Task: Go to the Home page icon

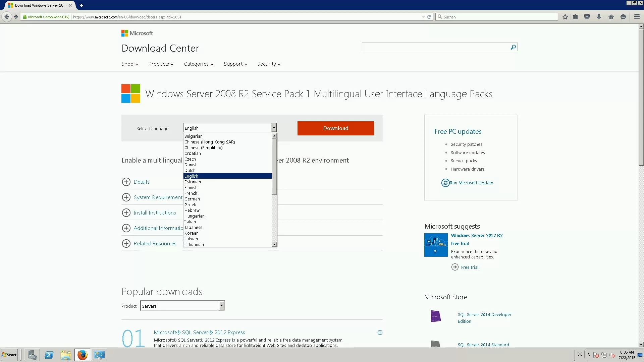Action: 611,17
